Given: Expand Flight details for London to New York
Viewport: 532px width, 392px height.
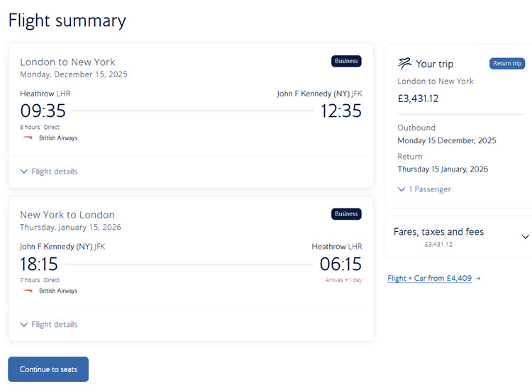Looking at the screenshot, I should pos(49,172).
